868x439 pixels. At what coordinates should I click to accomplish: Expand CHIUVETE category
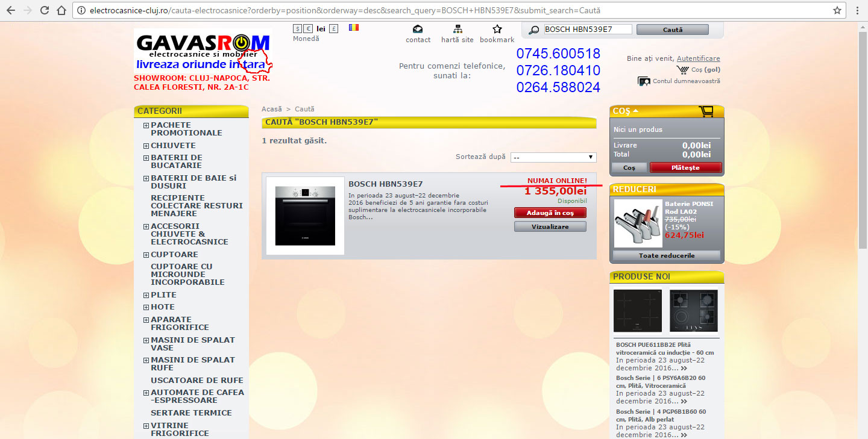click(146, 146)
